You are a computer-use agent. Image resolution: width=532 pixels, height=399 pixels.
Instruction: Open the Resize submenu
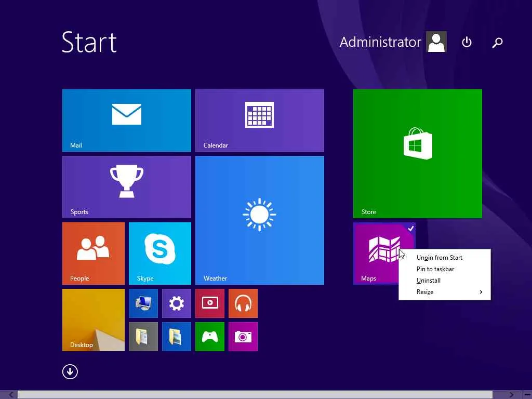click(x=445, y=292)
